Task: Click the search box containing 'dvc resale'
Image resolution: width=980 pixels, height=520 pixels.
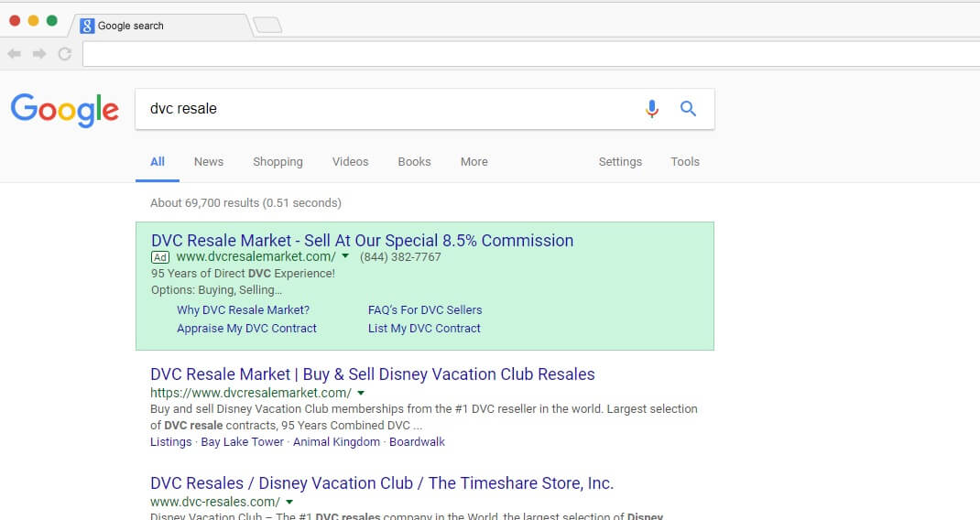Action: click(385, 109)
